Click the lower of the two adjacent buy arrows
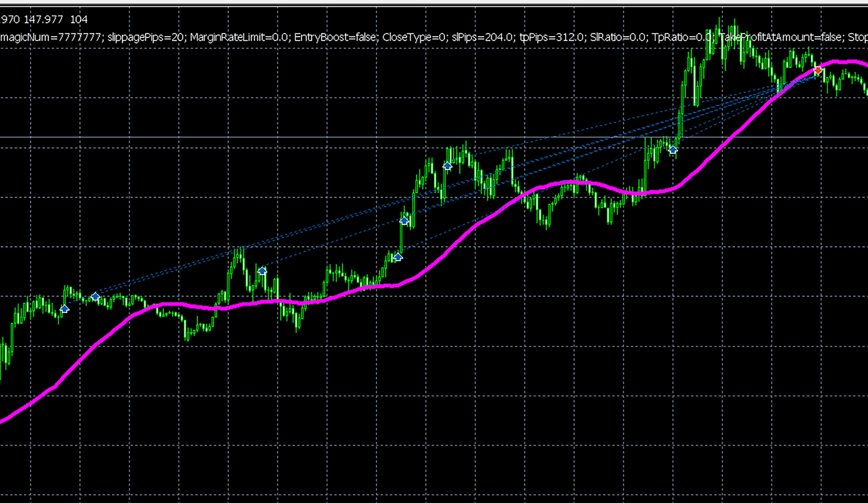 coord(398,257)
